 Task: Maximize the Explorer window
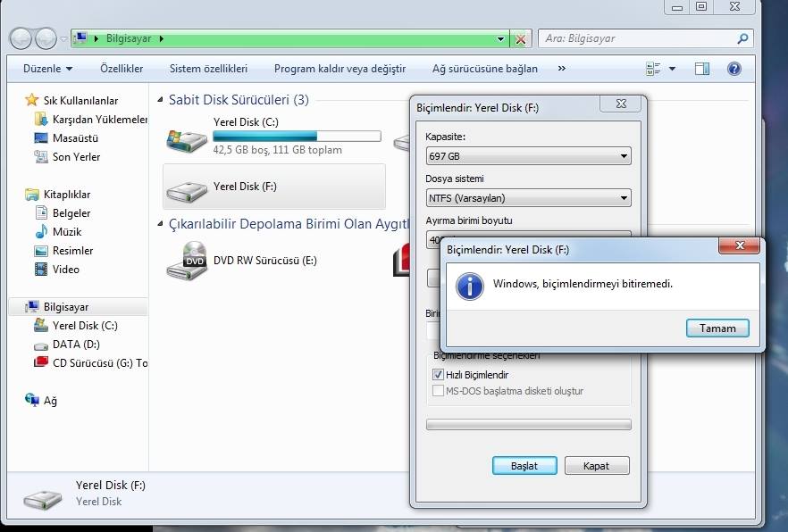tap(701, 6)
